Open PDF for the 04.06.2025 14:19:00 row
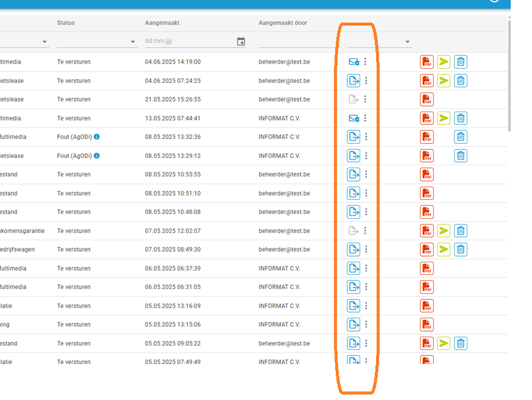Image resolution: width=532 pixels, height=400 pixels. [427, 62]
